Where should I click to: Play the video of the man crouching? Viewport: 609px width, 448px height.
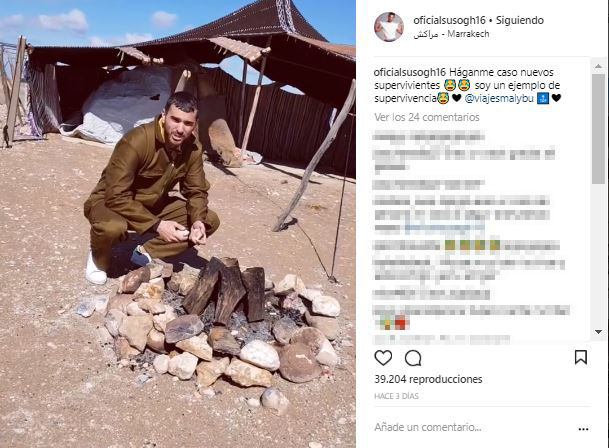[x=178, y=224]
